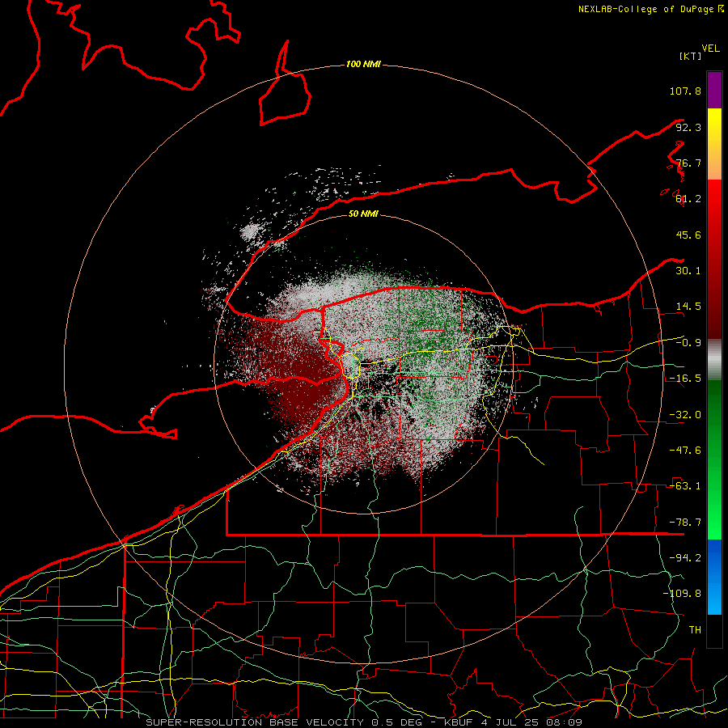Click the 50 NMI range ring label
The width and height of the screenshot is (728, 728).
coord(363,214)
